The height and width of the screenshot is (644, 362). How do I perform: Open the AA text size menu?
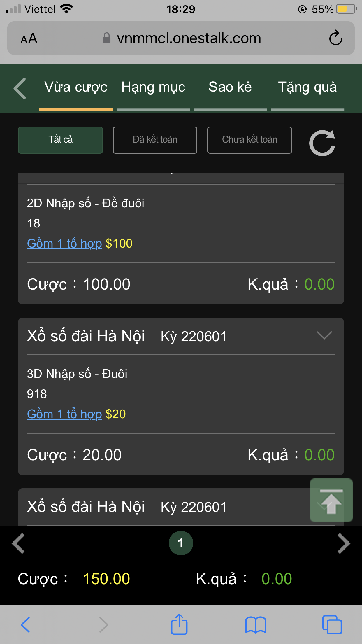pos(29,38)
